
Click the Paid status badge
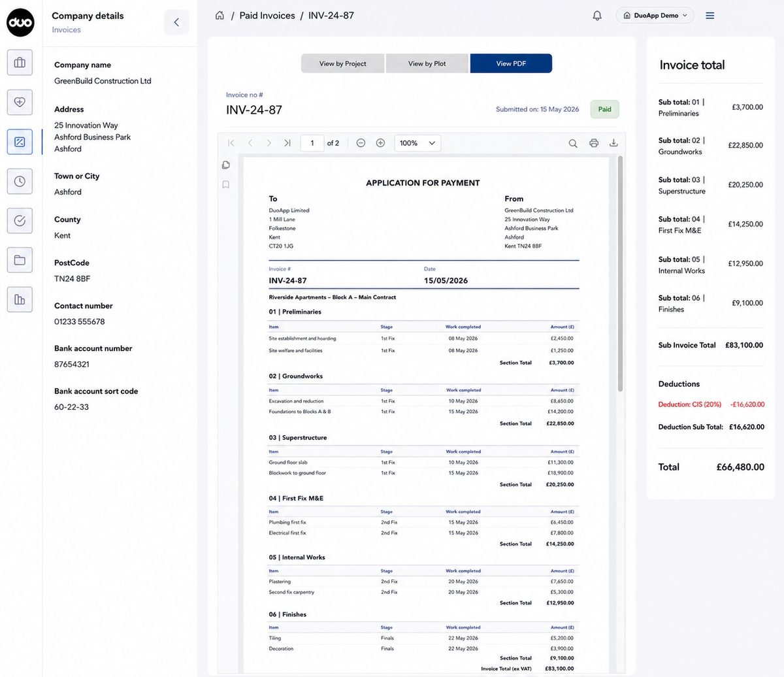coord(605,109)
